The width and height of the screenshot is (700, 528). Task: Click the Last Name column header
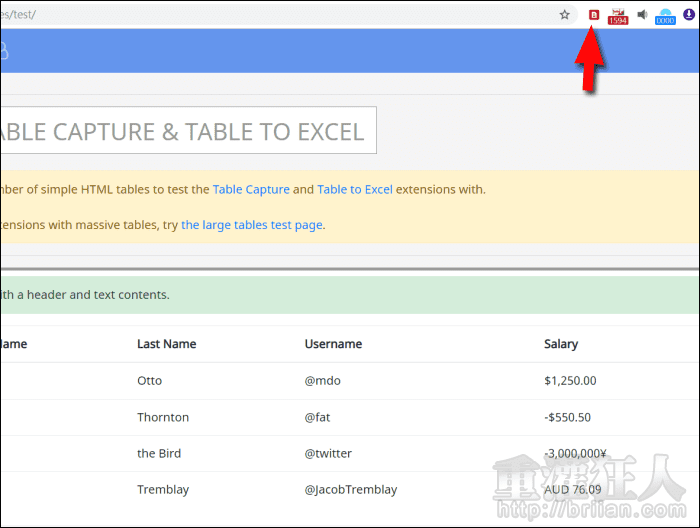pos(166,344)
